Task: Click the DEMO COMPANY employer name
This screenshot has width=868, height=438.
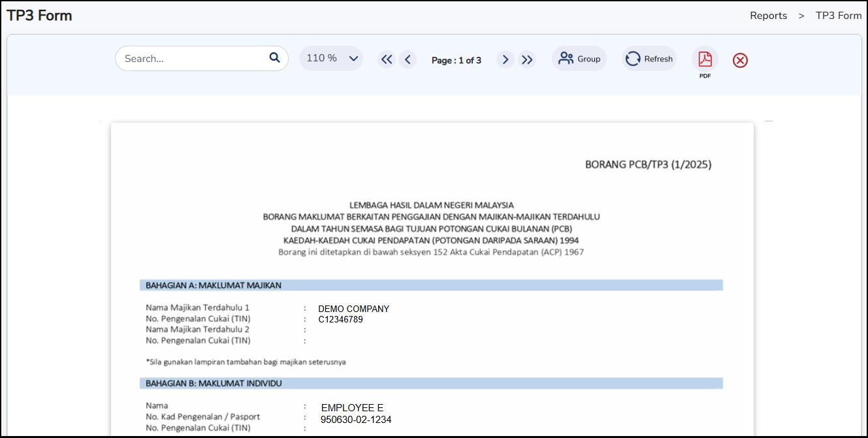Action: click(353, 309)
